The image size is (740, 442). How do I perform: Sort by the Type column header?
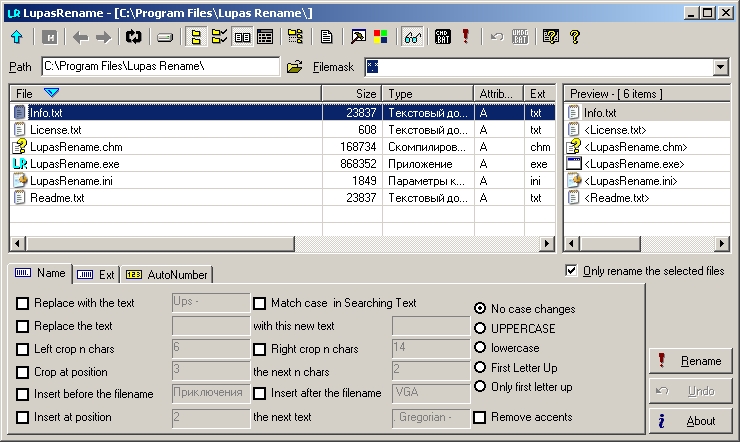(x=428, y=93)
